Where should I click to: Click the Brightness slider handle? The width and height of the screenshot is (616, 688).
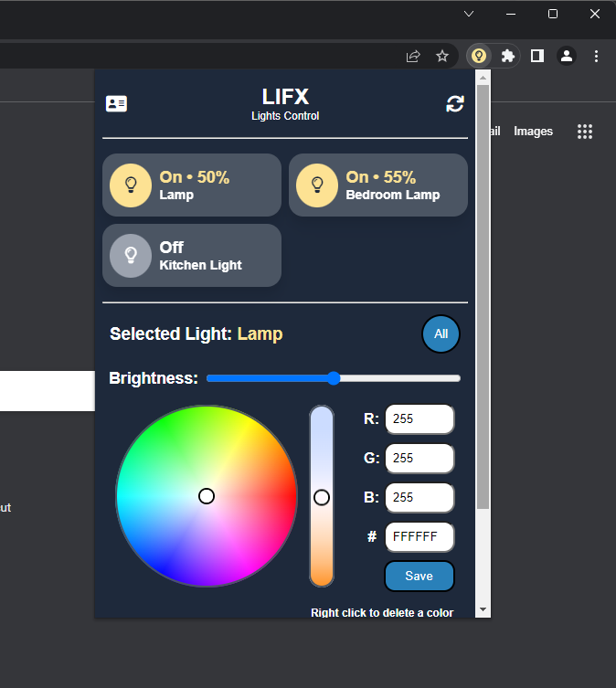334,378
